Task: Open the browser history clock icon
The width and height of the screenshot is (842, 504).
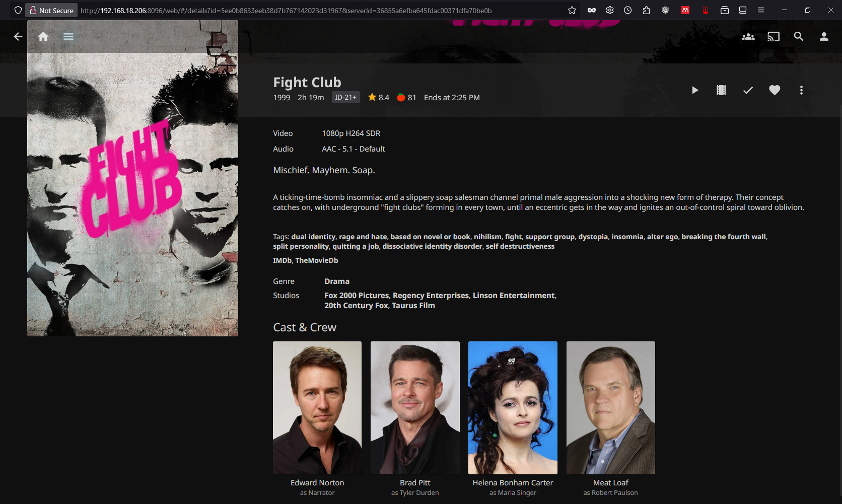Action: pos(628,10)
